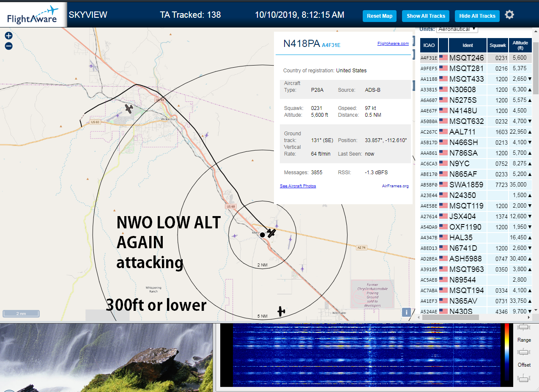539x392 pixels.
Task: Select the N4148U aircraft row
Action: point(476,110)
